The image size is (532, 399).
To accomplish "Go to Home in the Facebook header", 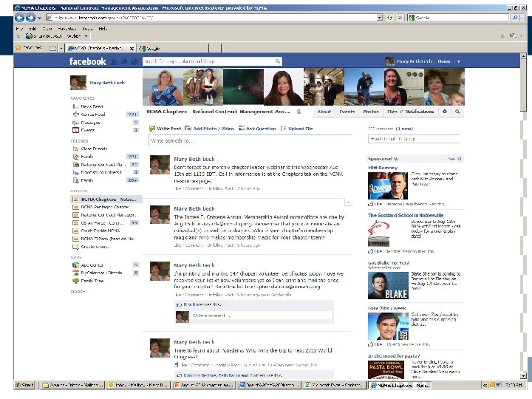I will pos(444,61).
